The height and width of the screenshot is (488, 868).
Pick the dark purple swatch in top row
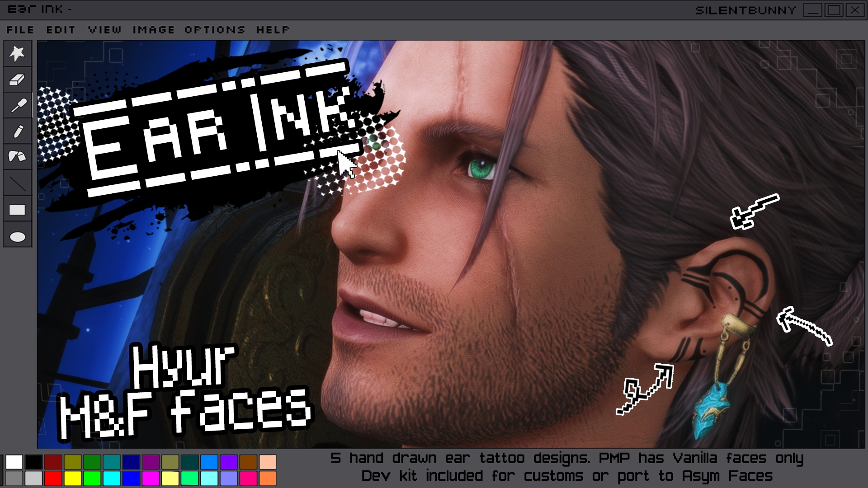pyautogui.click(x=151, y=462)
